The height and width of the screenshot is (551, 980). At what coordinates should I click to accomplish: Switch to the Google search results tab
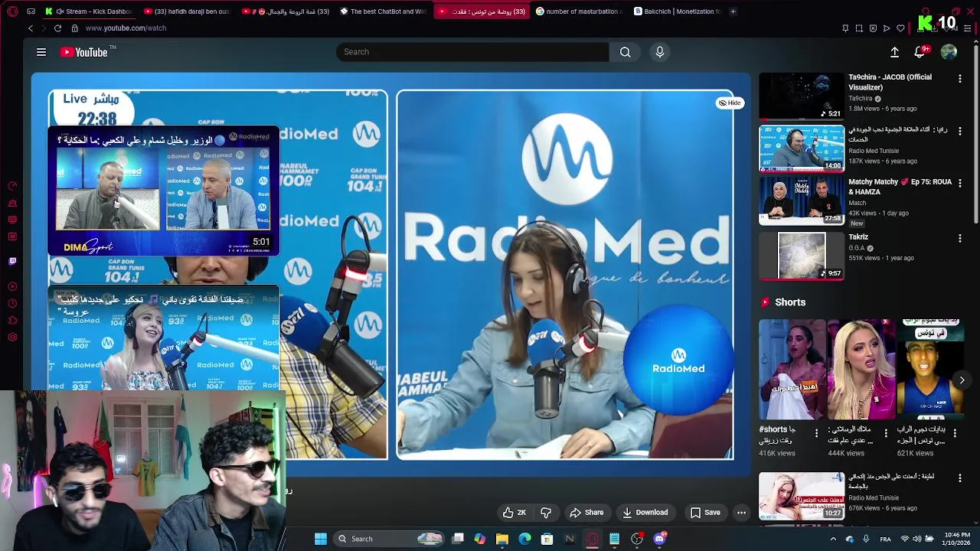tap(579, 11)
